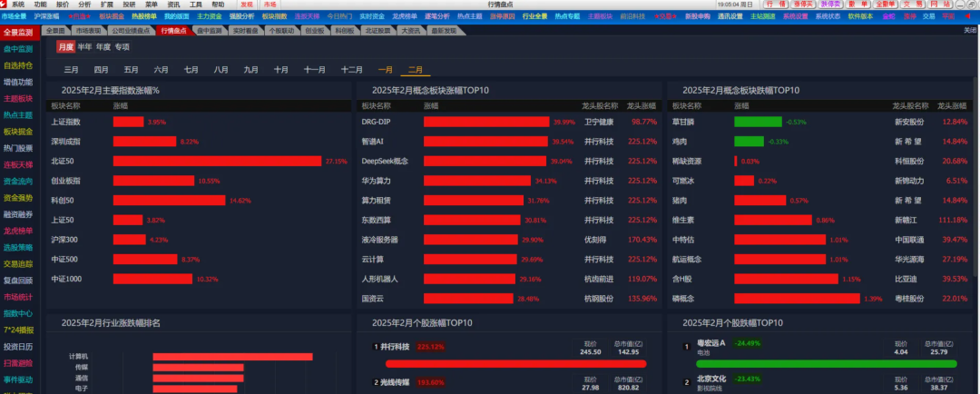
Task: Click the 全撤单 cancel-all button
Action: tap(887, 5)
